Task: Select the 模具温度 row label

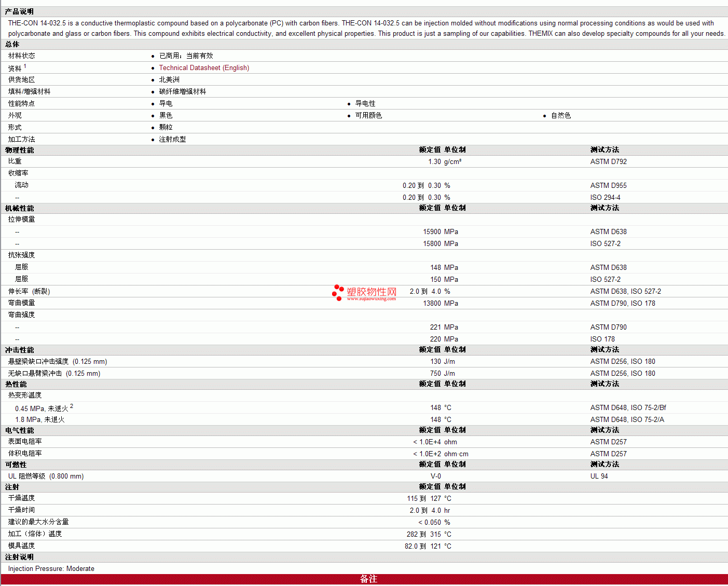Action: pos(22,546)
